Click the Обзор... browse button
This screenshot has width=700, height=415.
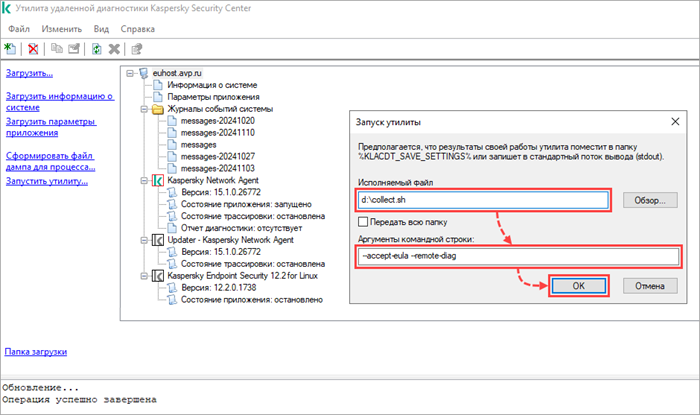tap(650, 200)
